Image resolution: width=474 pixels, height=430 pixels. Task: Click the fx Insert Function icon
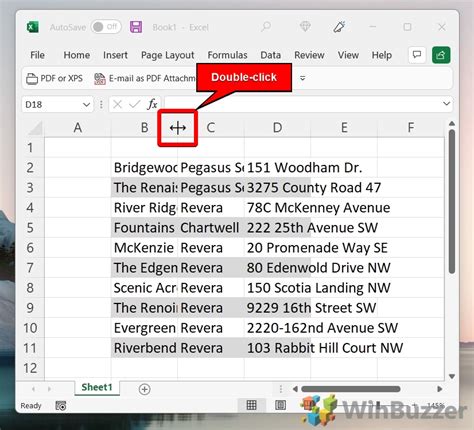(152, 104)
